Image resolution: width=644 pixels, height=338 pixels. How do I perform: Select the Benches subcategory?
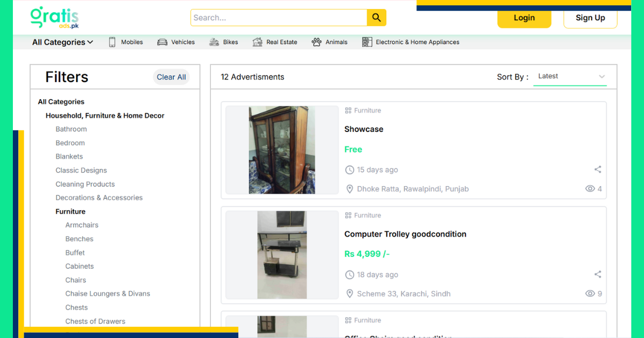point(79,239)
